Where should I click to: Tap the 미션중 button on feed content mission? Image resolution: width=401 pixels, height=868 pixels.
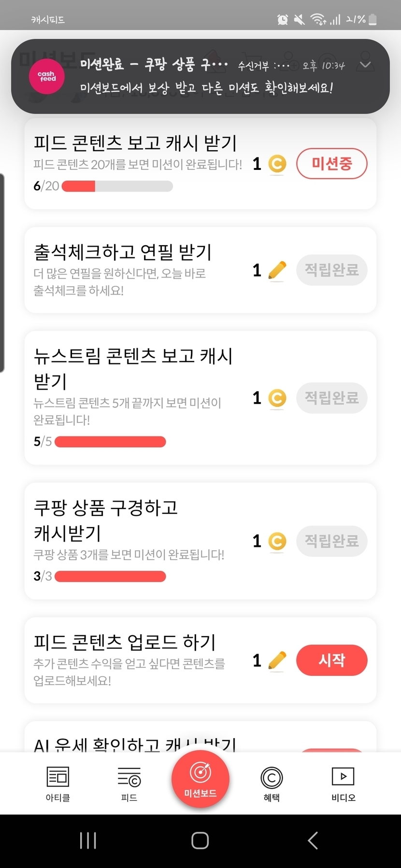[x=331, y=164]
